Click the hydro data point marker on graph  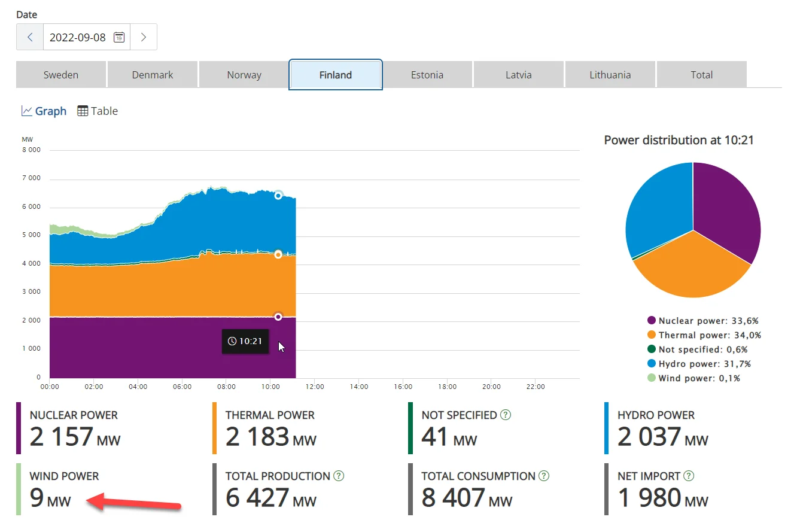[x=278, y=196]
